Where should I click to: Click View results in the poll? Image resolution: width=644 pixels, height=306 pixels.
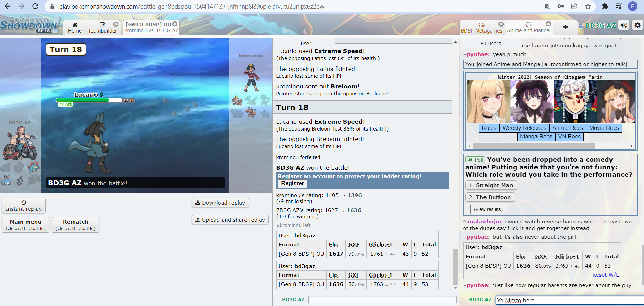coord(488,209)
